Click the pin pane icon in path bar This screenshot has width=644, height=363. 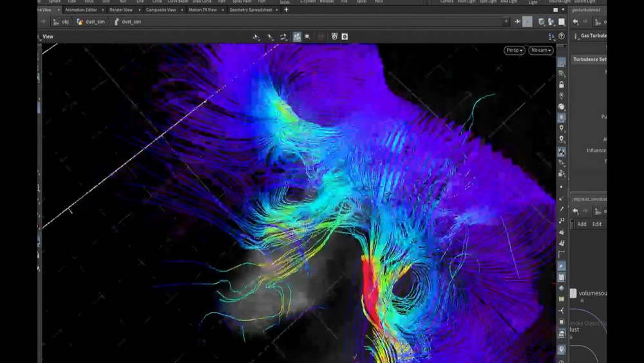pos(518,21)
